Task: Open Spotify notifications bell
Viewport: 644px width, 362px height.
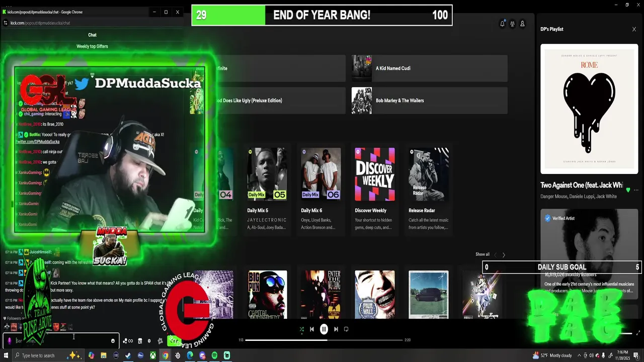Action: tap(502, 24)
